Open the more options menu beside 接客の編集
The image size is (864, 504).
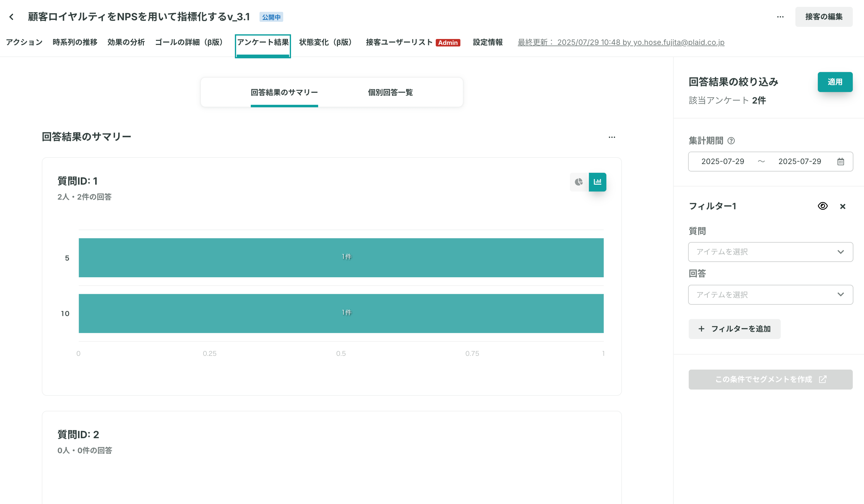coord(780,17)
